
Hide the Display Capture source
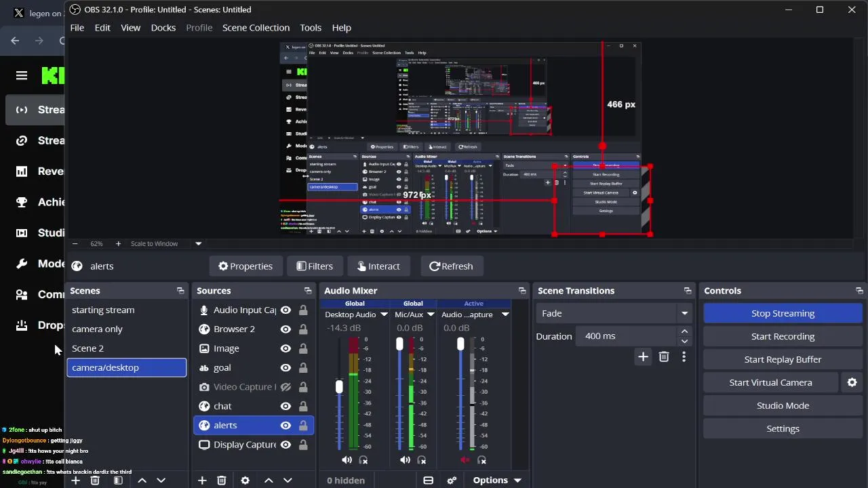pos(285,445)
